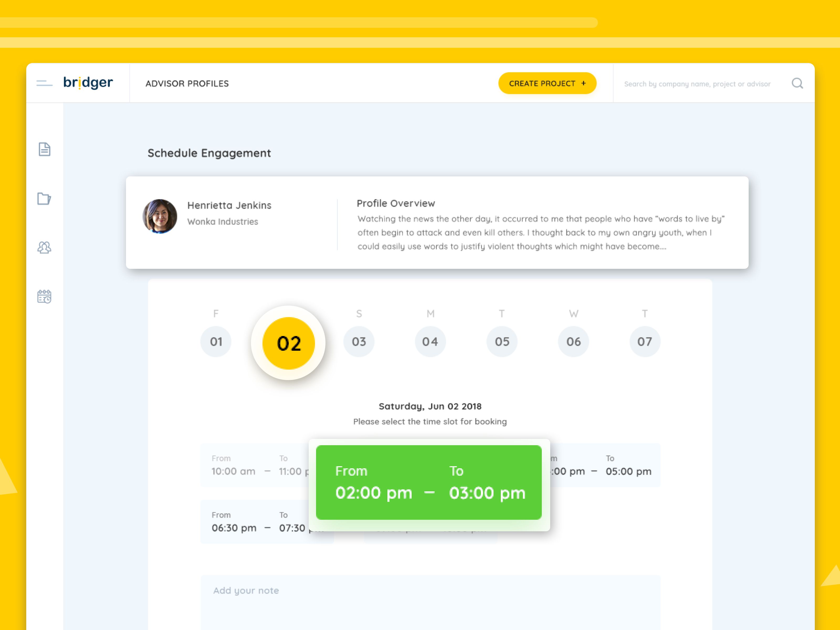This screenshot has height=630, width=840.
Task: Choose the slot ending 05:00 pm
Action: click(605, 465)
